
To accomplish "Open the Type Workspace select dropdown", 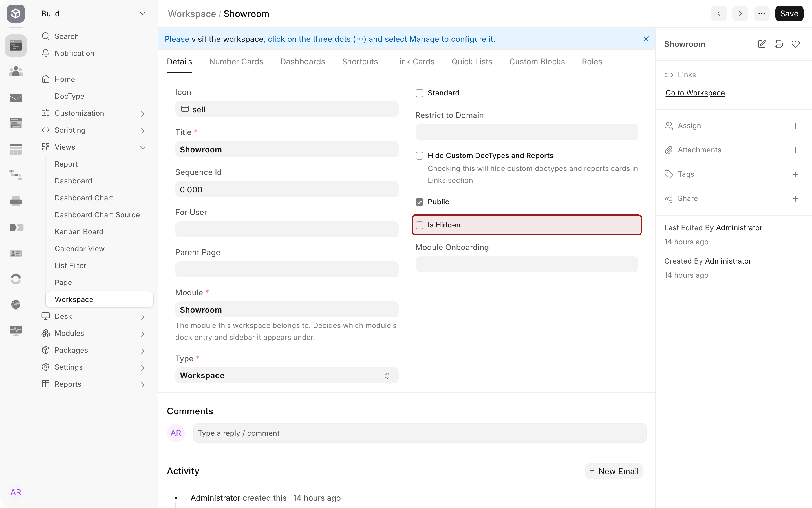I will pyautogui.click(x=287, y=375).
